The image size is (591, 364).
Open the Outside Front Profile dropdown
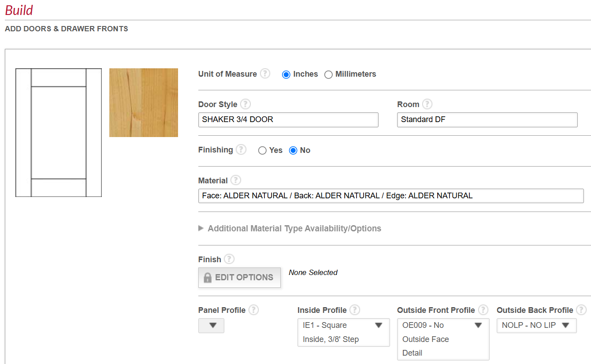click(443, 339)
